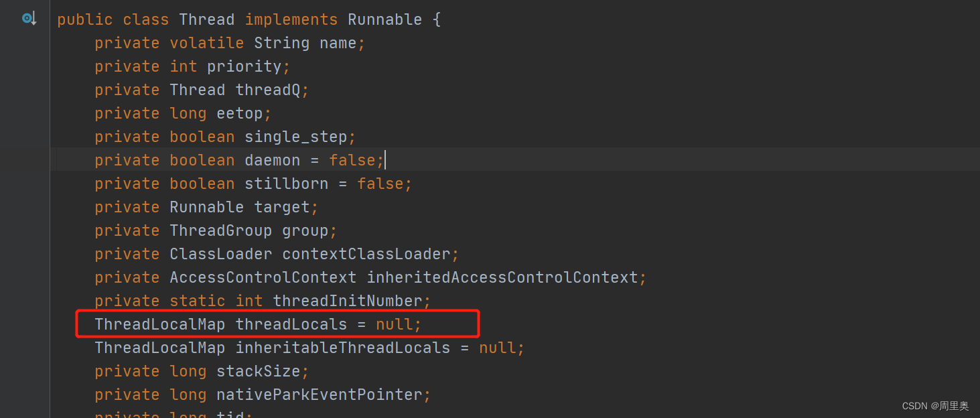Click the single_step variable name
The height and width of the screenshot is (418, 980).
295,137
